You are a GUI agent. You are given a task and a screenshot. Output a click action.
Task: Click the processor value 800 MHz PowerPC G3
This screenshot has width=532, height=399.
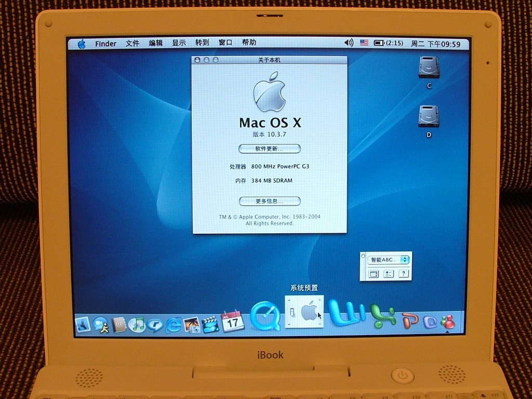click(280, 167)
